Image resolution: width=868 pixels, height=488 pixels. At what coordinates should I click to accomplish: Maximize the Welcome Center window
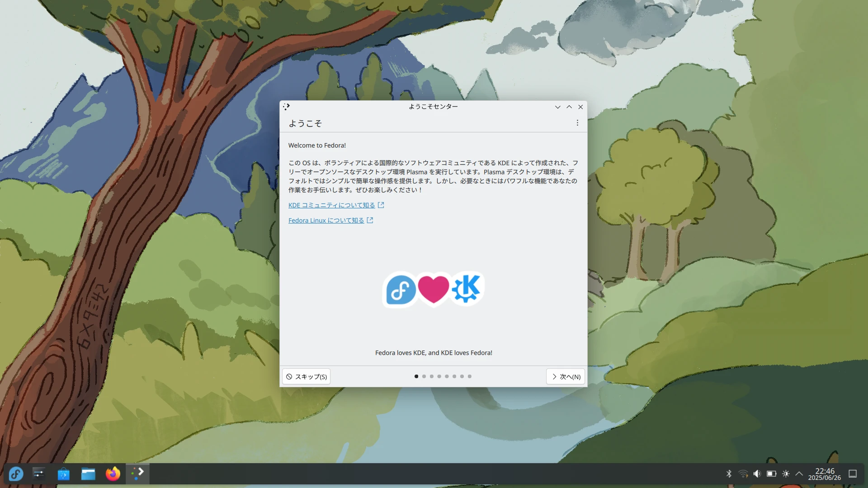(569, 107)
